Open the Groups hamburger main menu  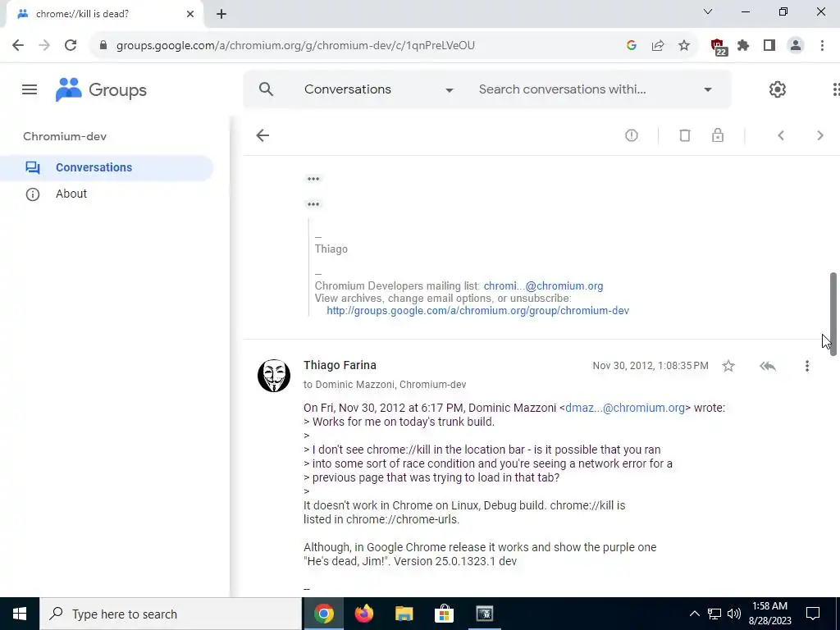pos(30,89)
